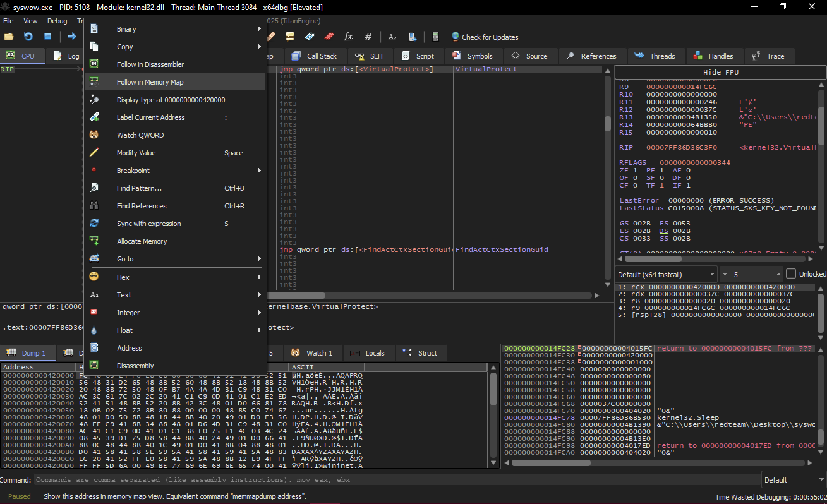Viewport: 827px width, 504px height.
Task: Click the Restart debuggee toolbar icon
Action: click(x=28, y=37)
